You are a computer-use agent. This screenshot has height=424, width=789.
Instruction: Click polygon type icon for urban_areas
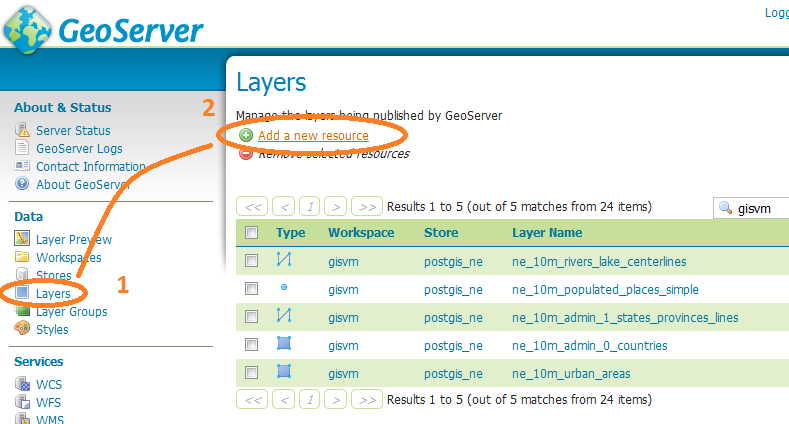[x=284, y=372]
